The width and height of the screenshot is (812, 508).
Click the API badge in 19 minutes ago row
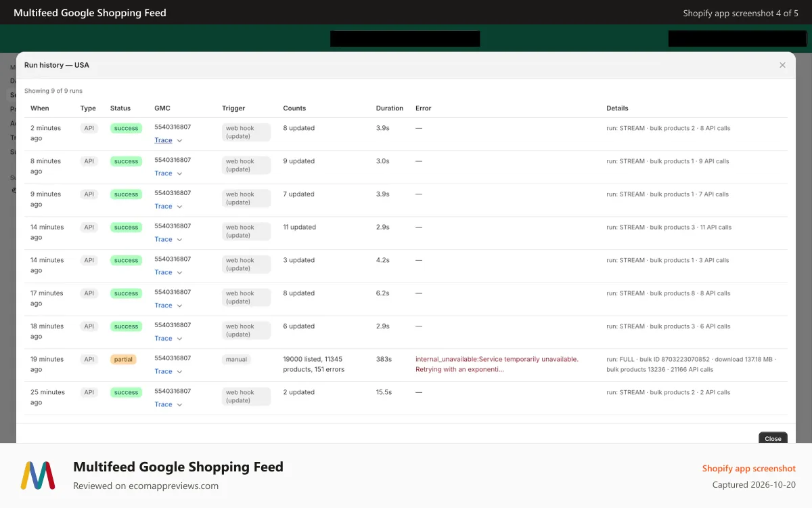(89, 360)
